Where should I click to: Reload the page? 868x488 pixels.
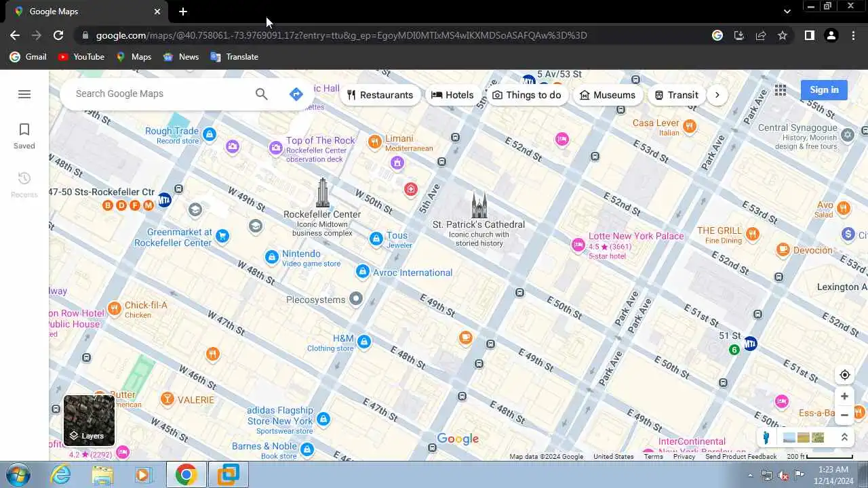point(58,35)
